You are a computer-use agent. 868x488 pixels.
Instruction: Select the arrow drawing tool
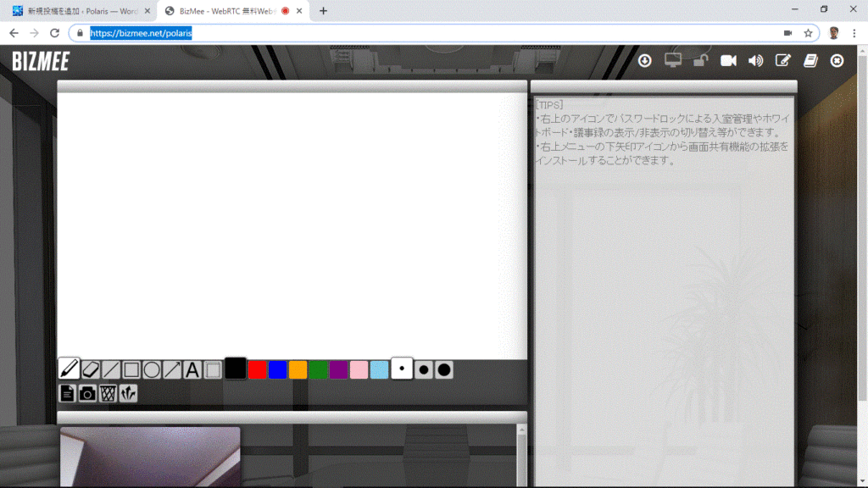click(172, 369)
